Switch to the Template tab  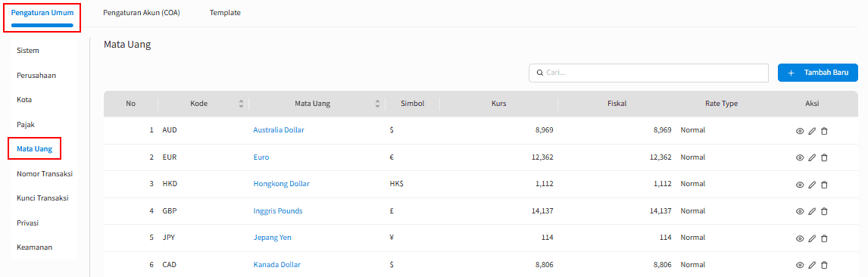click(225, 13)
